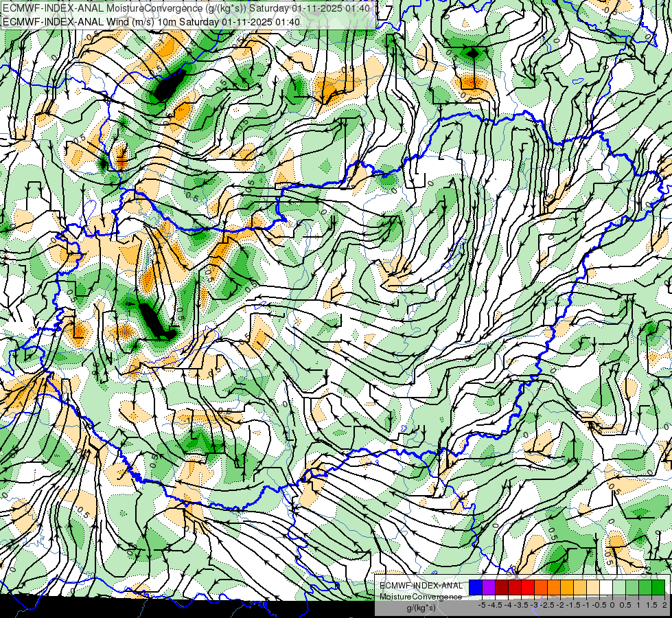This screenshot has height=618, width=672.
Task: Click the -4 legend scale value
Action: point(508,605)
